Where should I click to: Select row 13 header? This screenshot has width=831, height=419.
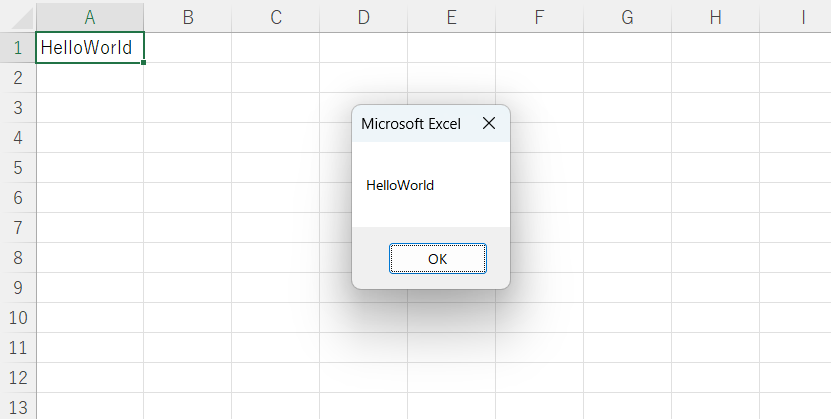(17, 407)
